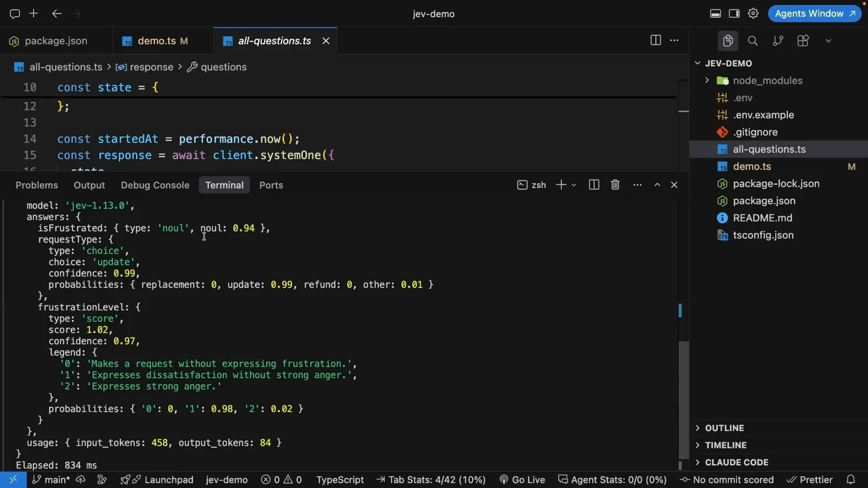The width and height of the screenshot is (868, 488).
Task: Start Go Live server
Action: [x=522, y=480]
